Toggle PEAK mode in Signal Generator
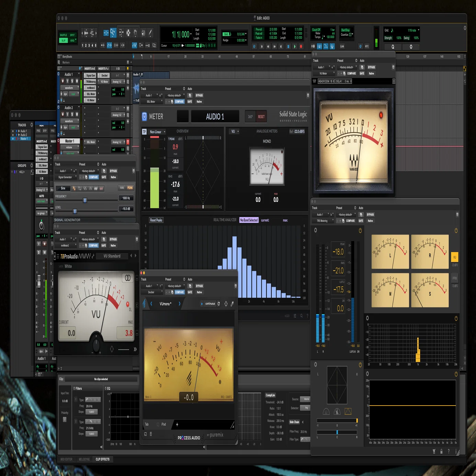 click(x=130, y=188)
